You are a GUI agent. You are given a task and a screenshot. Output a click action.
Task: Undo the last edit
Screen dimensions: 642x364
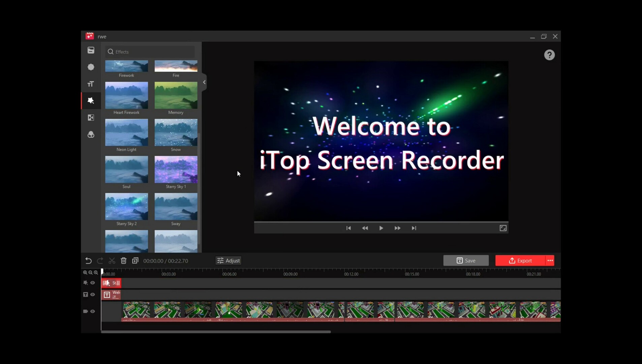tap(88, 261)
